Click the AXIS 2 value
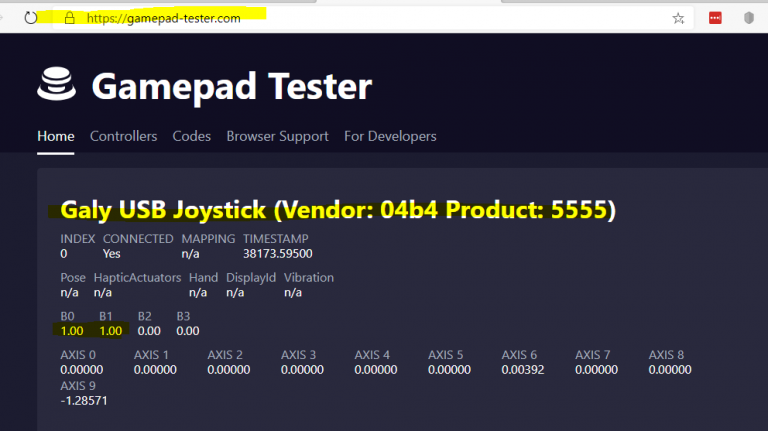 tap(229, 370)
